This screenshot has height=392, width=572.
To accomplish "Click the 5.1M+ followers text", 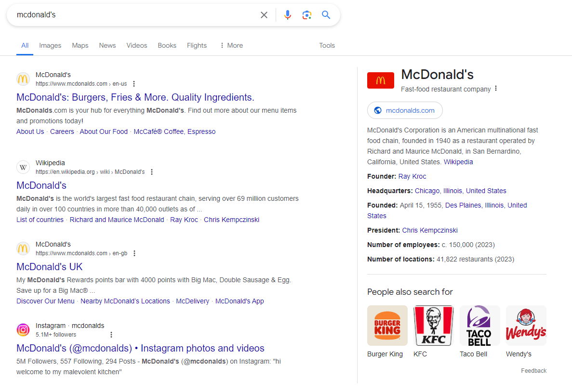I will 56,335.
